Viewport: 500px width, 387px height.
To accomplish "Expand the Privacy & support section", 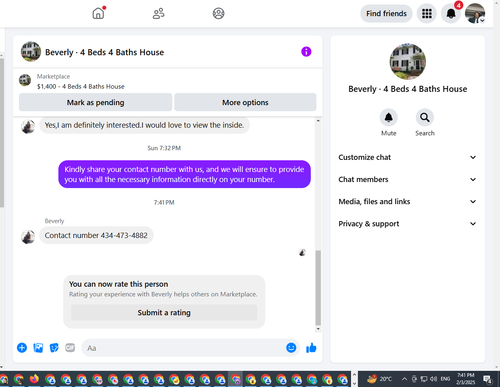I will 407,224.
